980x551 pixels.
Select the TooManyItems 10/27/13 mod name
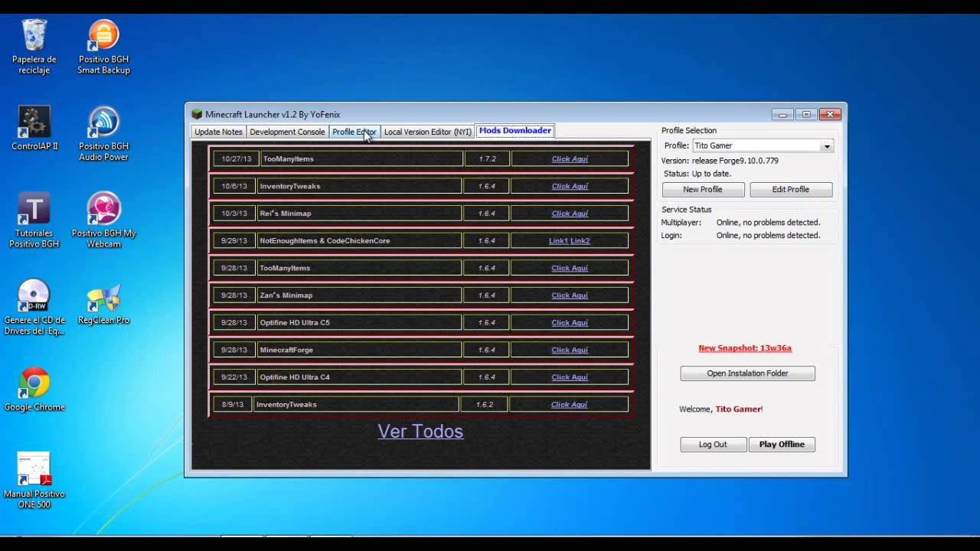[x=289, y=159]
